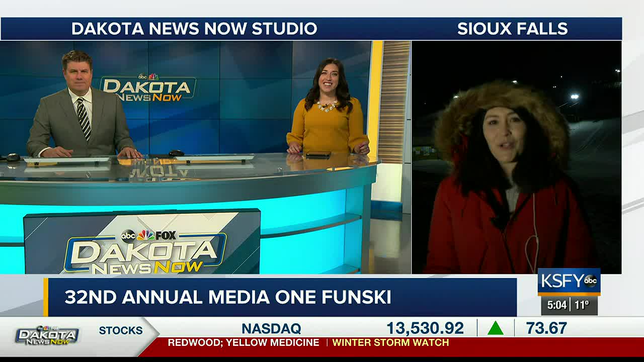Click the green NASDAQ up-arrow triangle
Image resolution: width=644 pixels, height=362 pixels.
tap(496, 328)
